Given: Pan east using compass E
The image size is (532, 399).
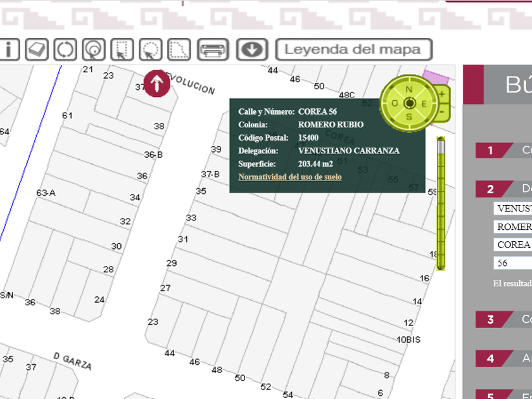Looking at the screenshot, I should coord(424,104).
